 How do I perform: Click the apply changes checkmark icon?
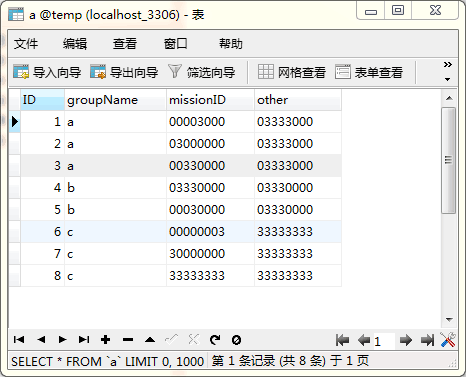click(172, 339)
